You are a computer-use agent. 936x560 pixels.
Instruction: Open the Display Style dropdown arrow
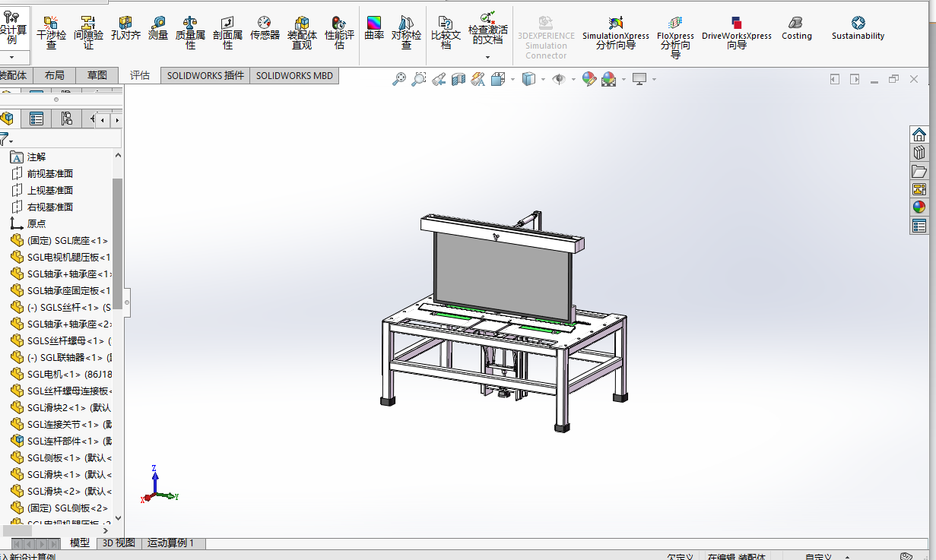[x=543, y=79]
